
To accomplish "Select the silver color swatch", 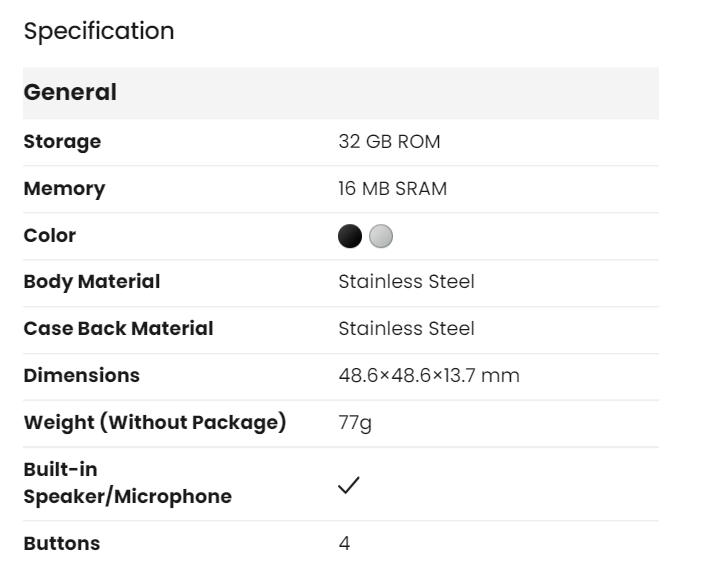I will tap(381, 236).
